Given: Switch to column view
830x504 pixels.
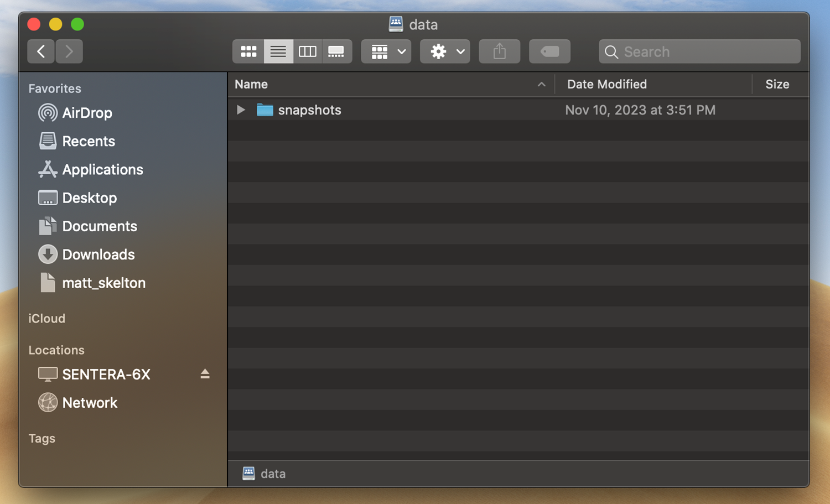Looking at the screenshot, I should pos(308,51).
